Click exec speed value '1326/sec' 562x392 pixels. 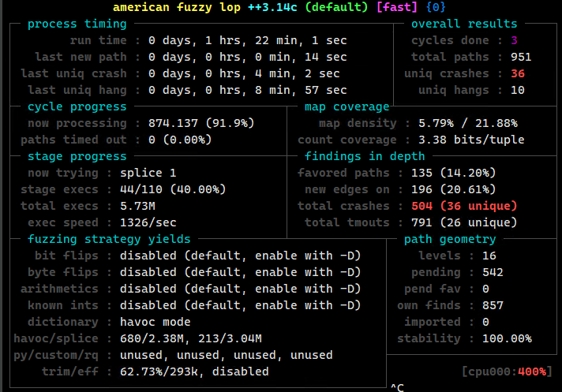(x=148, y=222)
